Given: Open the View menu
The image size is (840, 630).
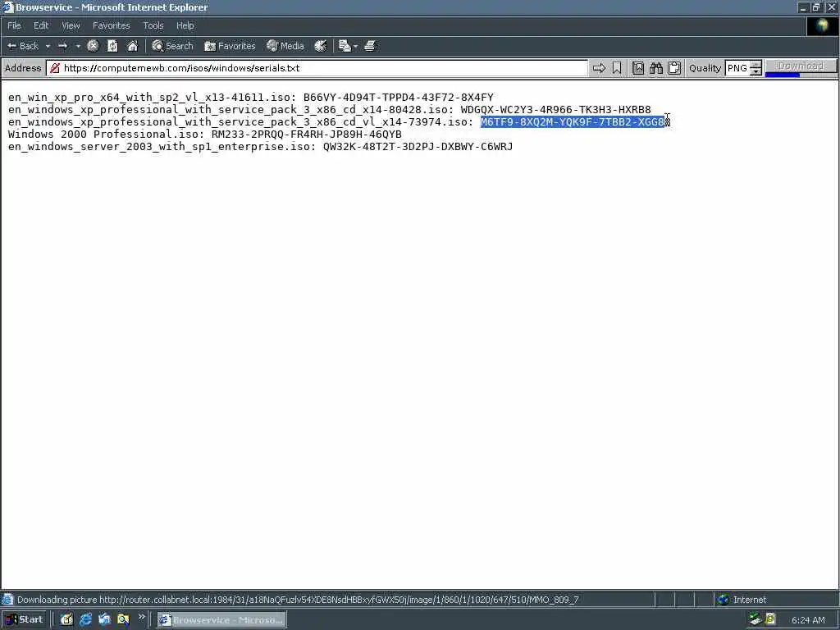Looking at the screenshot, I should tap(71, 25).
